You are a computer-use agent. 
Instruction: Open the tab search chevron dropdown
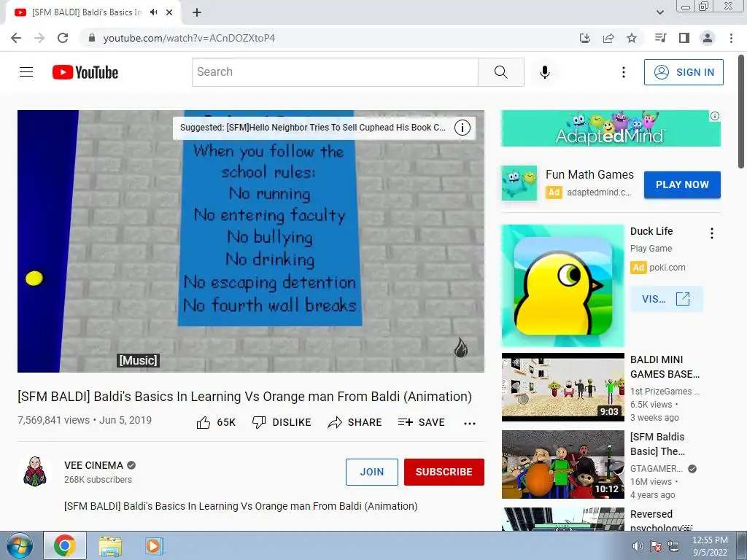pyautogui.click(x=659, y=12)
